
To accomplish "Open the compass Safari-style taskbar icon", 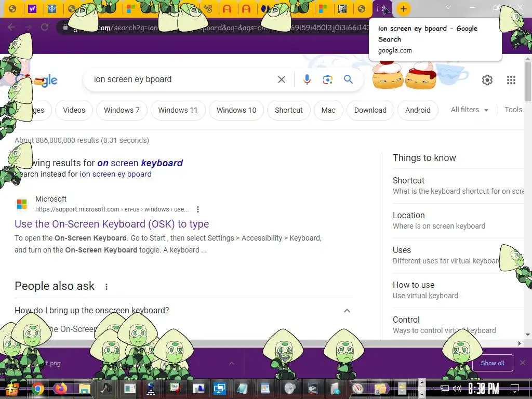I will point(358,389).
